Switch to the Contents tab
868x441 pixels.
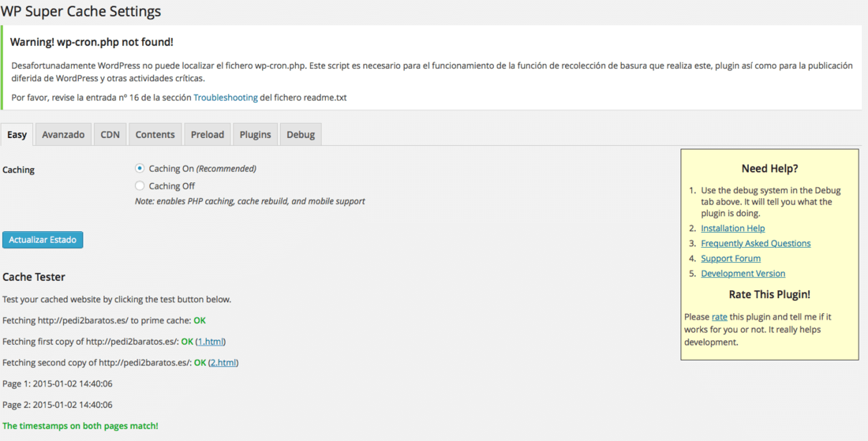(155, 134)
